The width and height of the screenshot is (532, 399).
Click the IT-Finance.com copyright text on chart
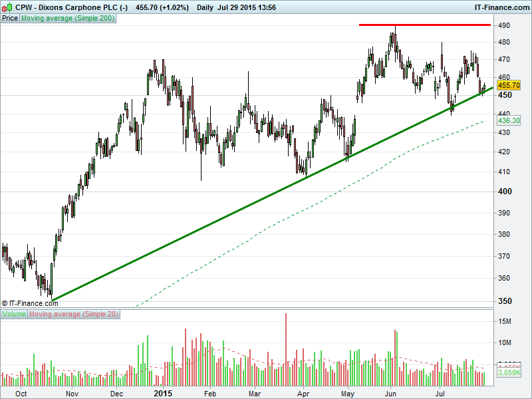click(x=30, y=303)
